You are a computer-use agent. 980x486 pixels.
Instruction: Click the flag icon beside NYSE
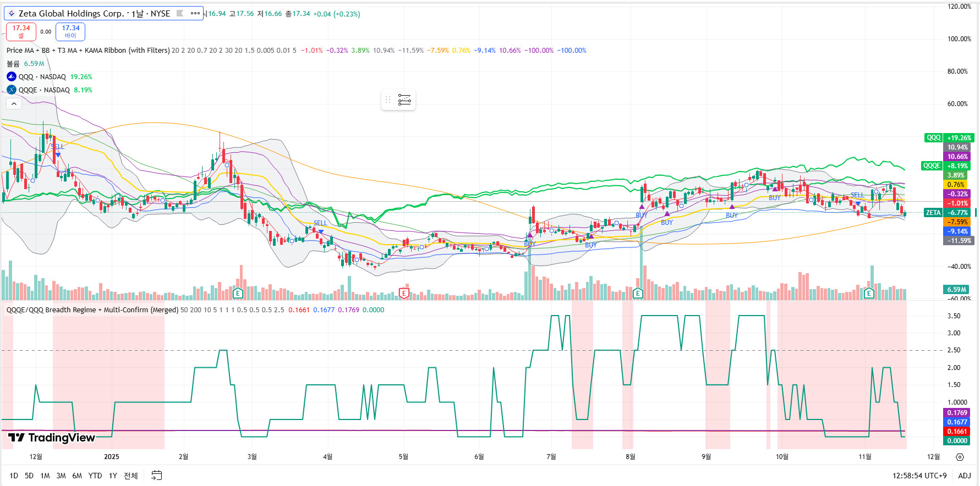180,13
